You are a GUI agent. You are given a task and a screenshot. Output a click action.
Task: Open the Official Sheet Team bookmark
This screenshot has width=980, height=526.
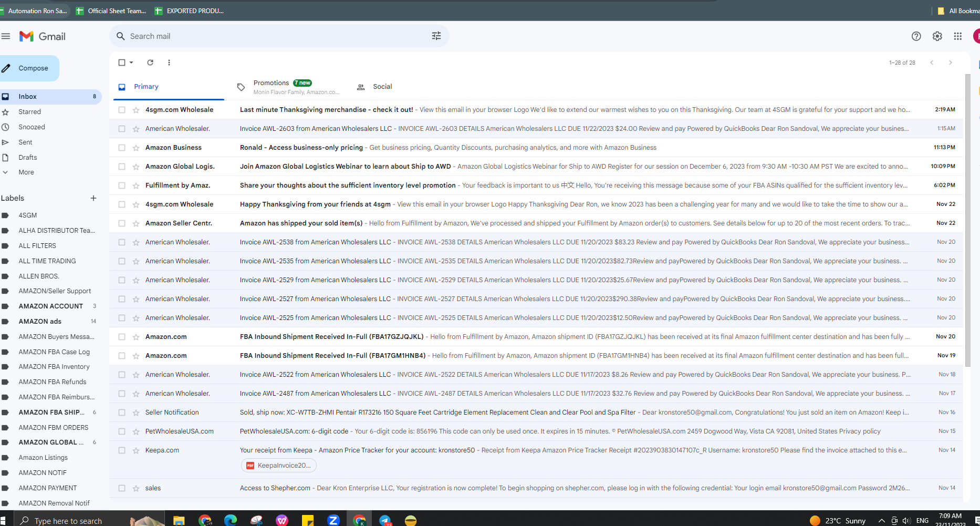pos(111,11)
